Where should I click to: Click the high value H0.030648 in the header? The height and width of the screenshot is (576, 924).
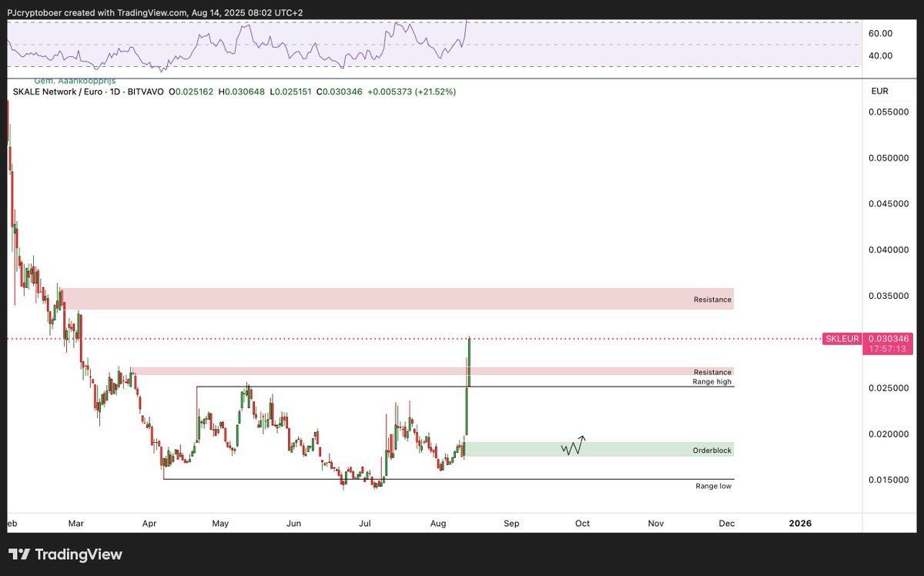pos(243,92)
